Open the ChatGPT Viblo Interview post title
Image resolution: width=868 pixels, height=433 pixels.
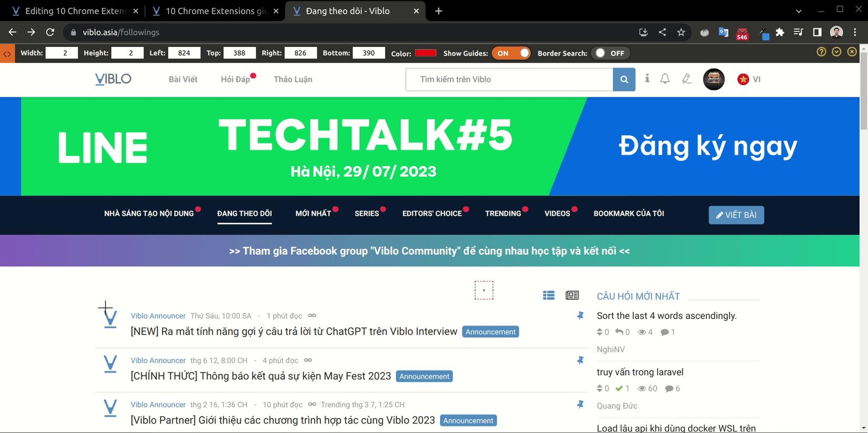tap(294, 331)
